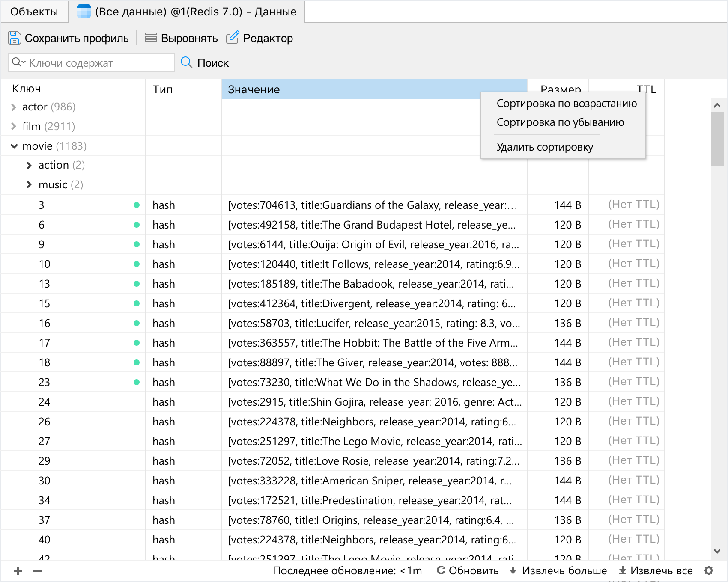Viewport: 728px width, 582px height.
Task: Click Обновить in the status bar
Action: click(x=468, y=570)
